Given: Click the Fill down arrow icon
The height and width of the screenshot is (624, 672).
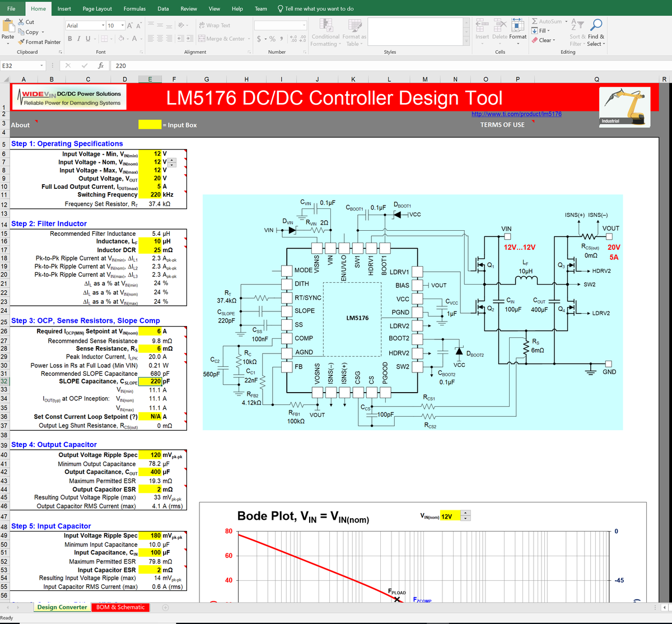Looking at the screenshot, I should coord(535,31).
